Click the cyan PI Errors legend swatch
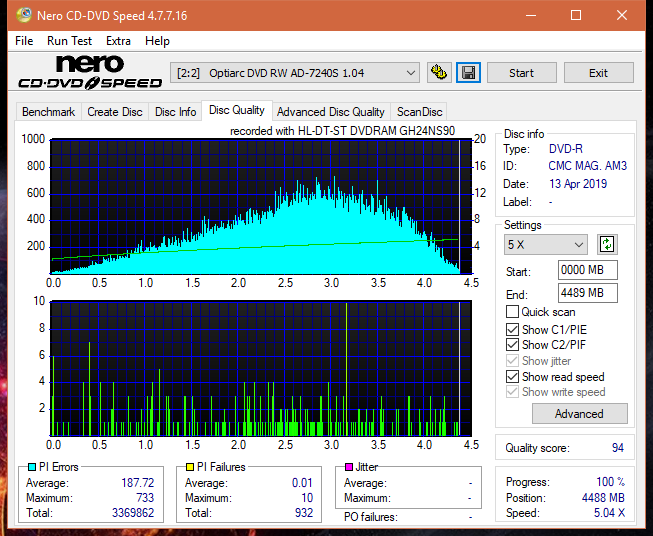 point(32,467)
